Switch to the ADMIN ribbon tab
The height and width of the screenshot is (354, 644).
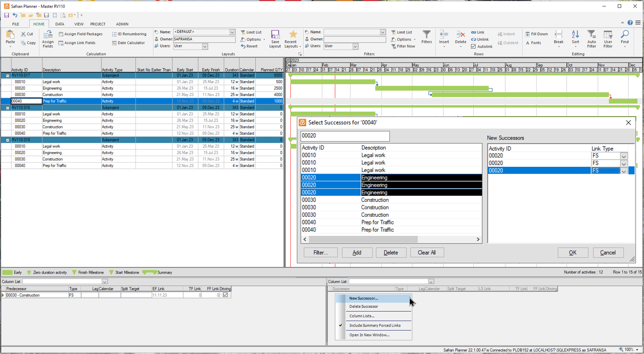pyautogui.click(x=122, y=24)
